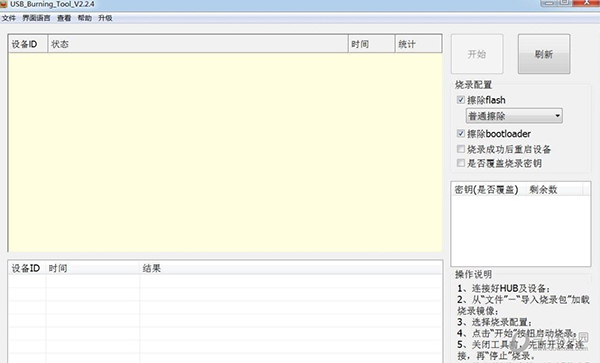Image resolution: width=600 pixels, height=363 pixels.
Task: Click the 结果 column header
Action: tap(291, 269)
